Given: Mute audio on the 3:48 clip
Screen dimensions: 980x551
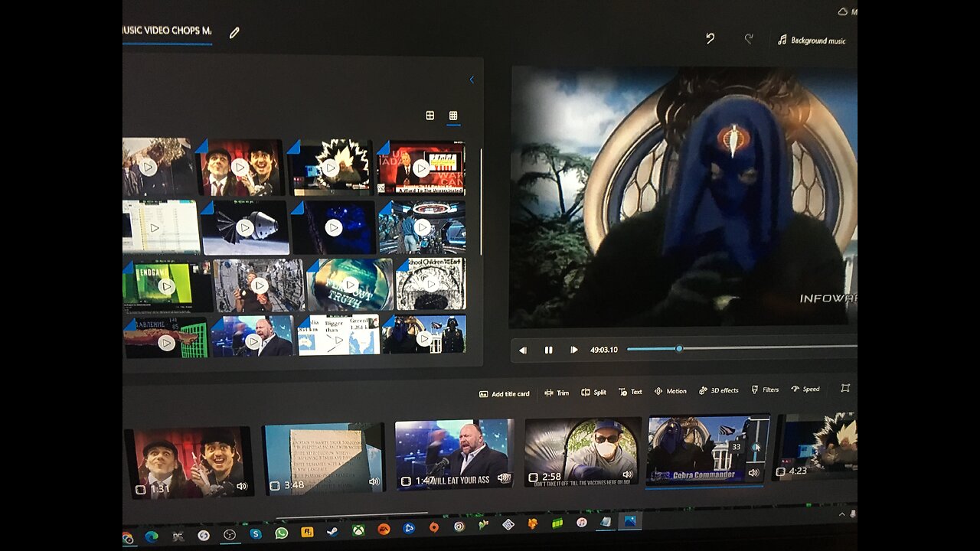Looking at the screenshot, I should (374, 481).
